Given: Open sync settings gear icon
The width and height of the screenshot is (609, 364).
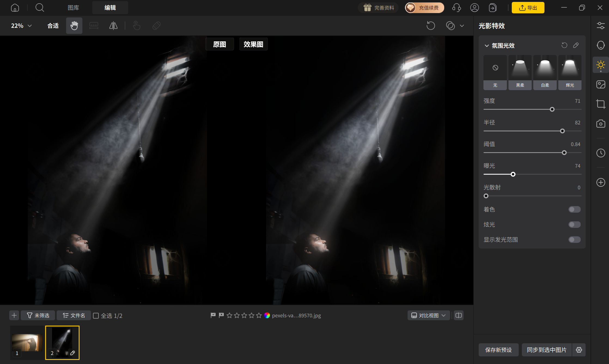Looking at the screenshot, I should 579,350.
